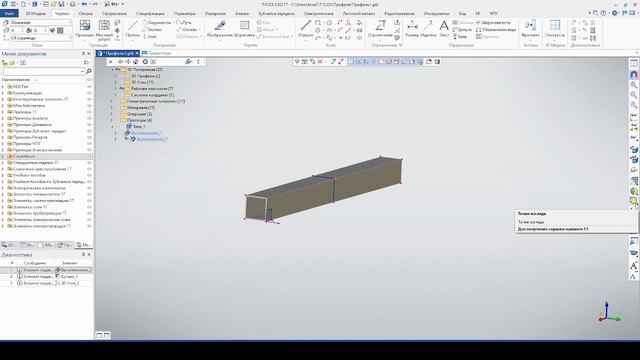Toggle eye icon for Примеры Раскроя row
The height and width of the screenshot is (360, 640).
pos(89,138)
